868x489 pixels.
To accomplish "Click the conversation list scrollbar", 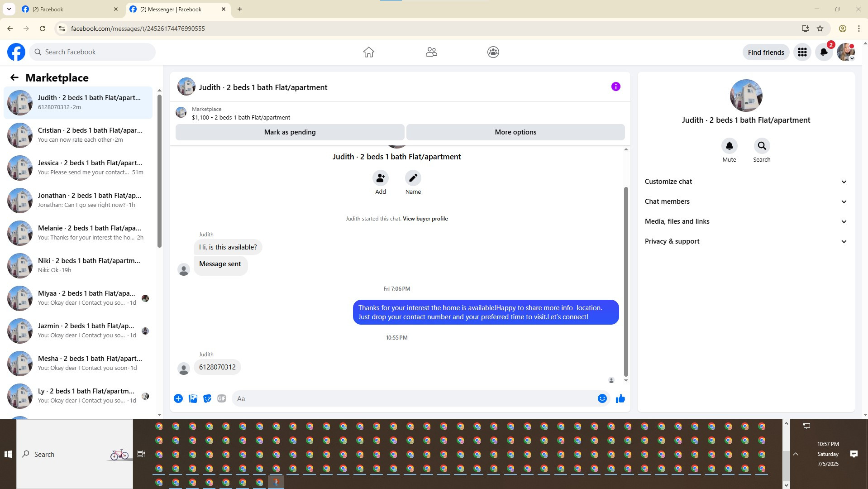I will (x=159, y=171).
